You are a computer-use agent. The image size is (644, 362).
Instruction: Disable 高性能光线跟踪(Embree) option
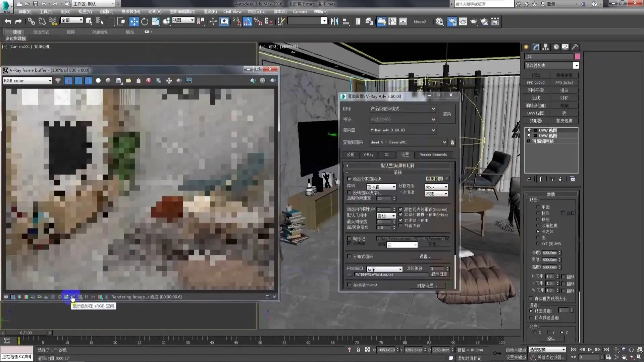coord(401,209)
